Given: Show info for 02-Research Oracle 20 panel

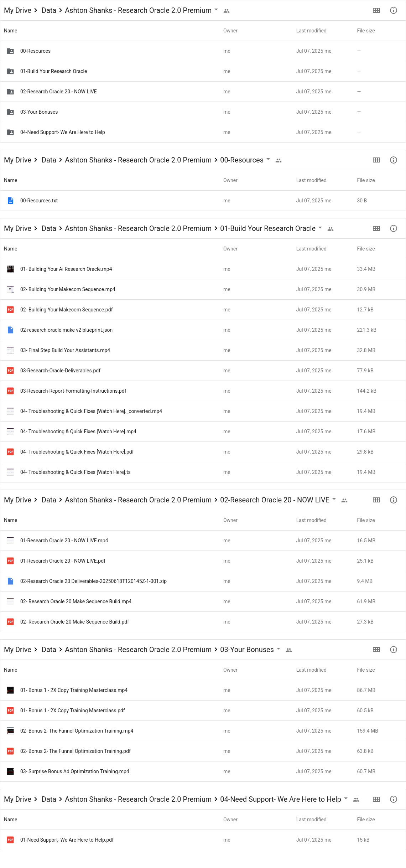Looking at the screenshot, I should coord(393,500).
